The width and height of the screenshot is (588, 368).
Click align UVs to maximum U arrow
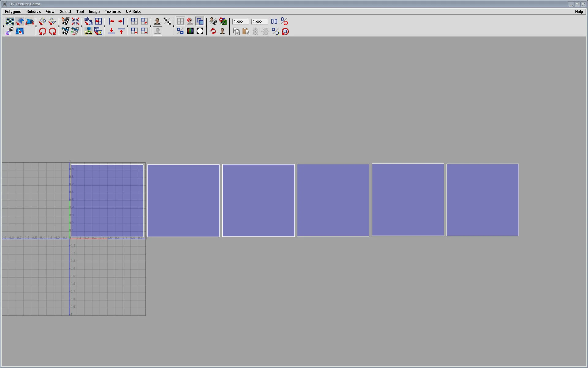click(x=121, y=21)
